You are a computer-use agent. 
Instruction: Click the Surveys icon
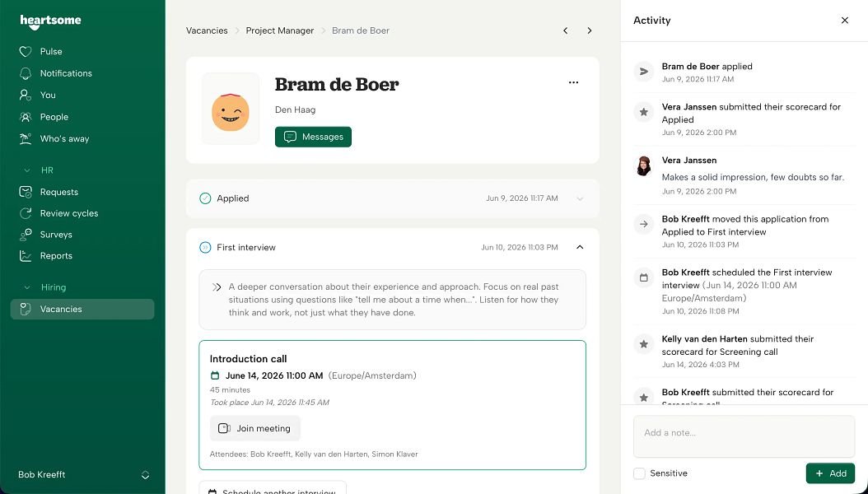pos(26,235)
